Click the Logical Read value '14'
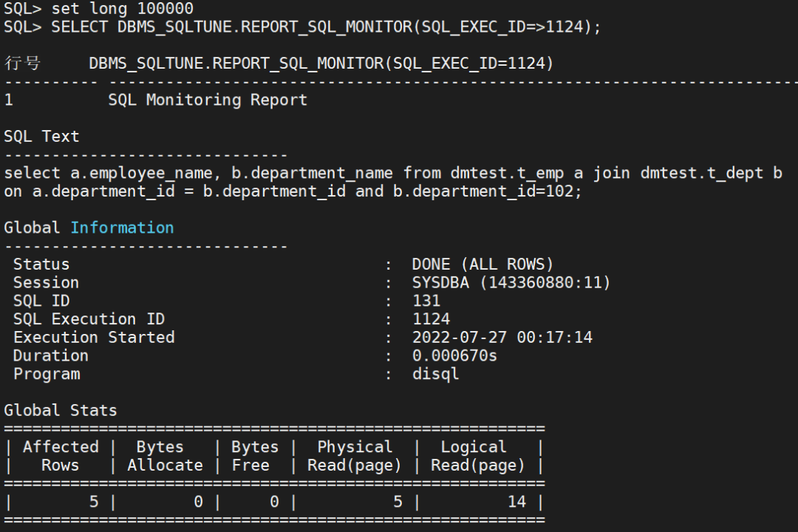The image size is (798, 532). tap(516, 501)
